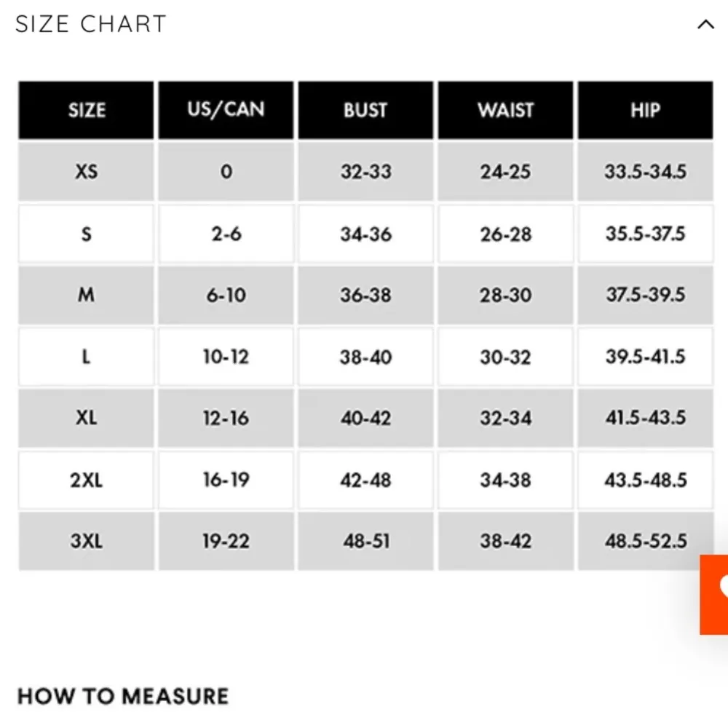Click waist value 24-25 cell
Viewport: 728px width, 728px height.
tap(505, 172)
